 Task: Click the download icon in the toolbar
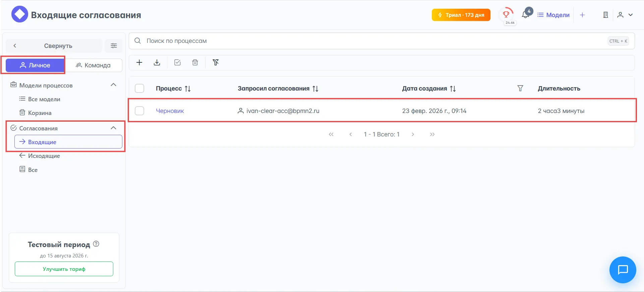(157, 63)
